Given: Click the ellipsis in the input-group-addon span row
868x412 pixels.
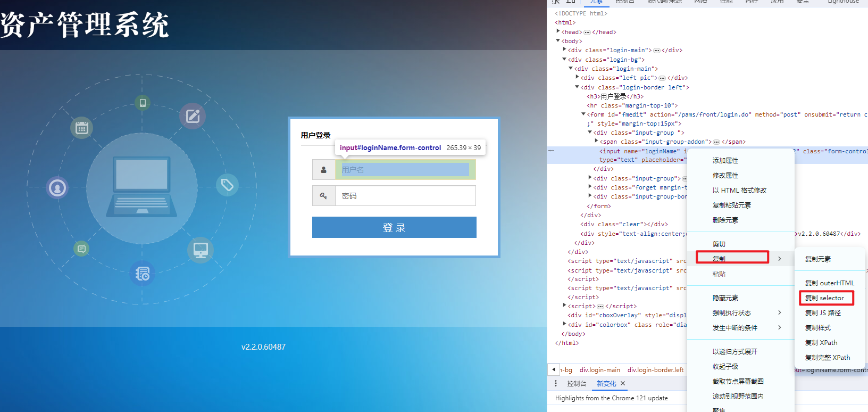Looking at the screenshot, I should coord(716,142).
